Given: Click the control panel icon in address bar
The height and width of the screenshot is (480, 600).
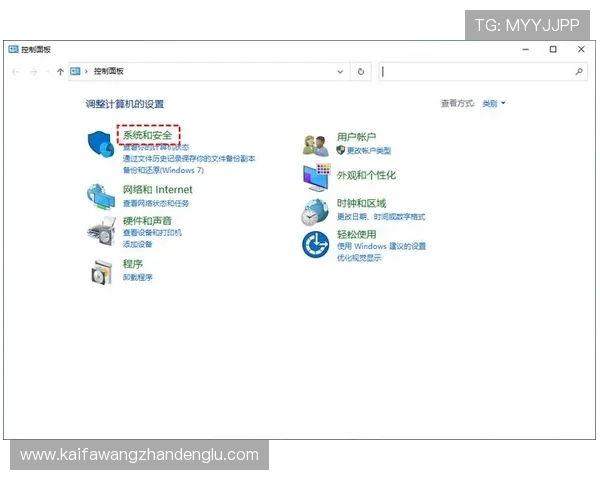Looking at the screenshot, I should (x=75, y=71).
